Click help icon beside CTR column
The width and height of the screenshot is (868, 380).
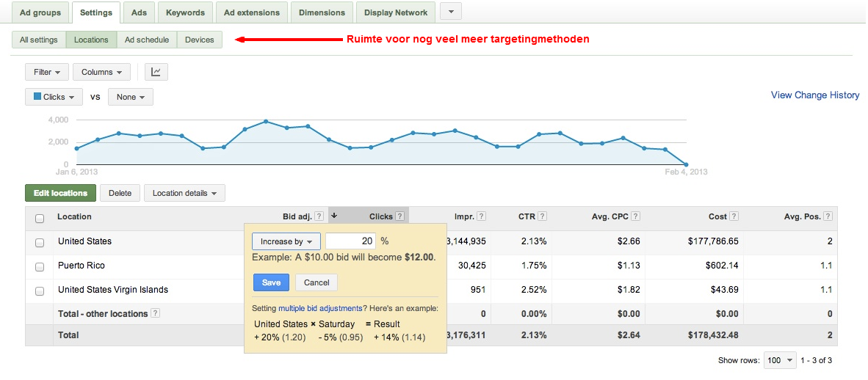point(542,216)
